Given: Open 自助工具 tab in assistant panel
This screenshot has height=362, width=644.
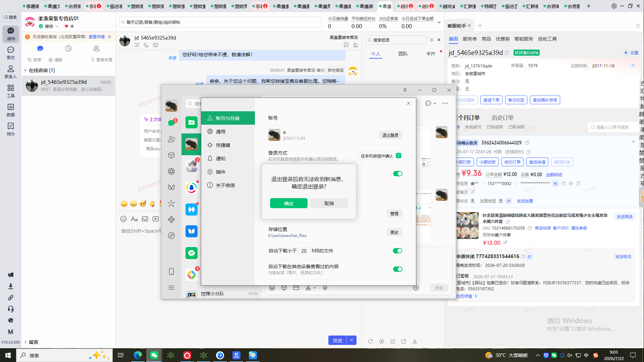Looking at the screenshot, I should pyautogui.click(x=547, y=39).
